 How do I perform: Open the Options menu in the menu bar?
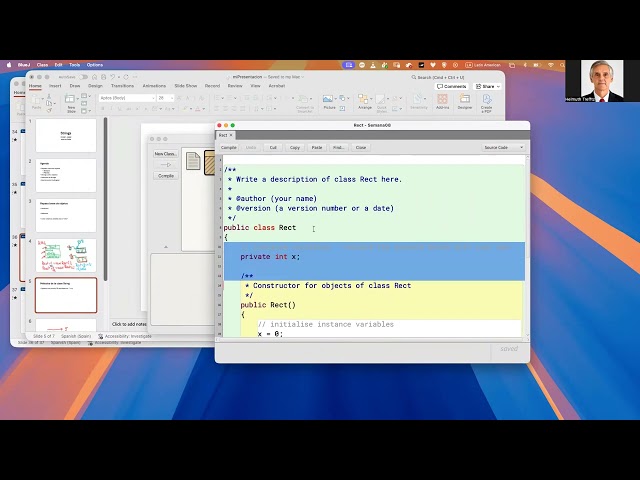click(95, 65)
